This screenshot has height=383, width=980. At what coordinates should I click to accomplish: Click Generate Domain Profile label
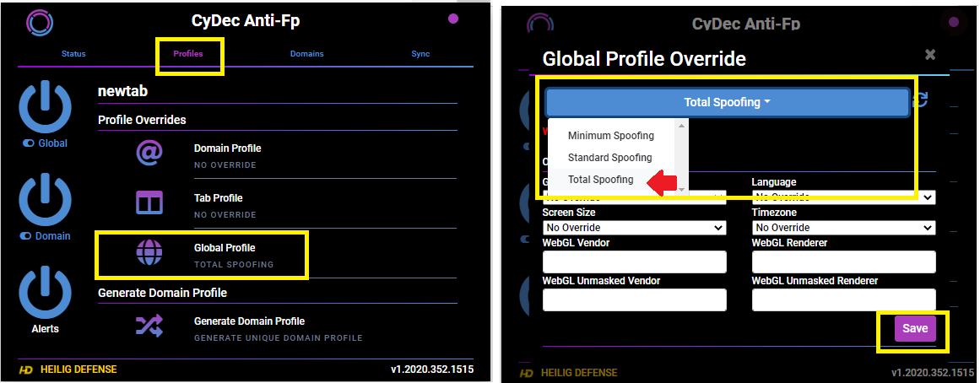249,321
